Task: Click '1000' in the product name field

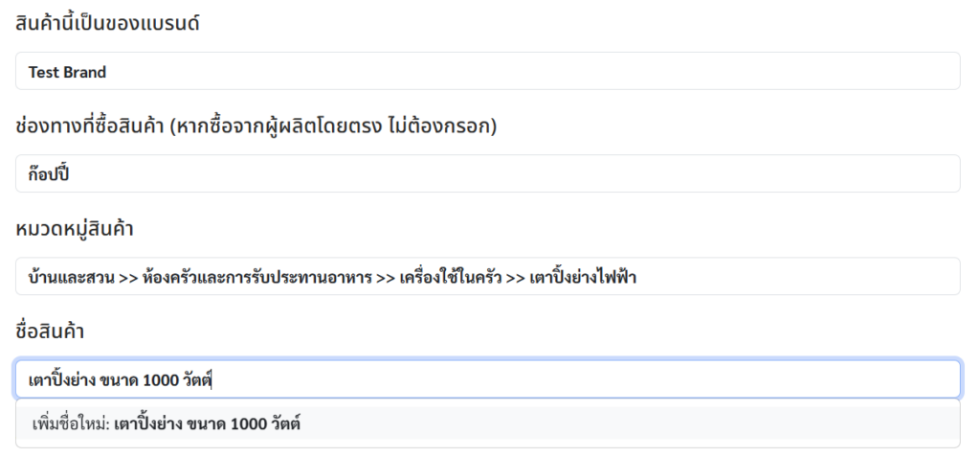Action: coord(159,379)
